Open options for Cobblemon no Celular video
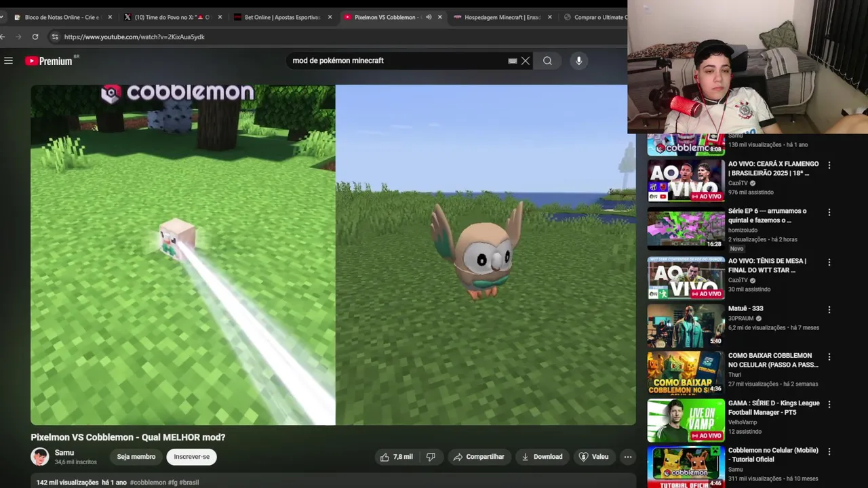The width and height of the screenshot is (868, 488). click(829, 451)
